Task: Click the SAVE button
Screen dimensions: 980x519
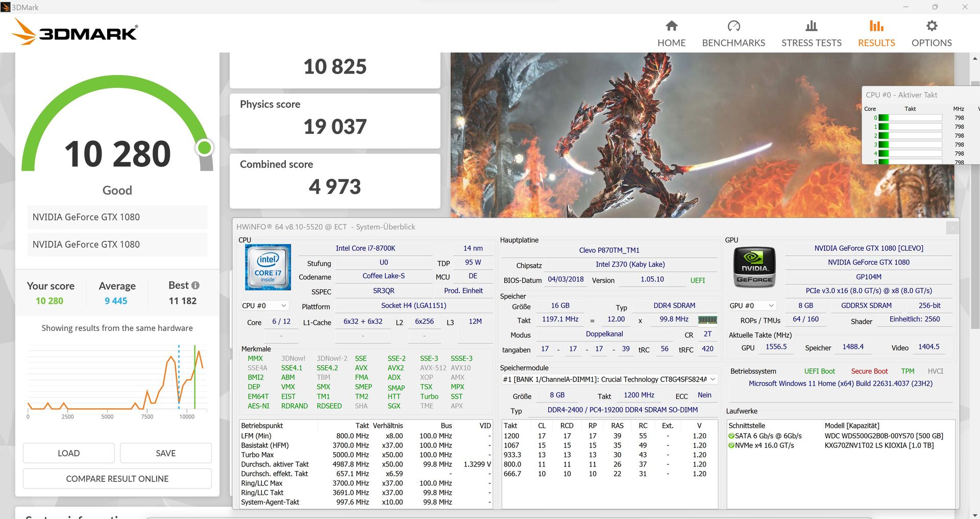Action: tap(166, 453)
